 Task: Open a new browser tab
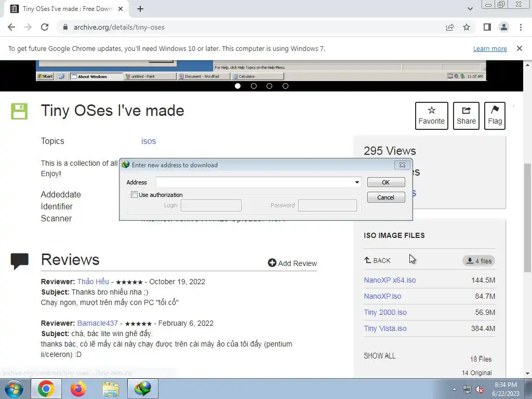[x=140, y=9]
